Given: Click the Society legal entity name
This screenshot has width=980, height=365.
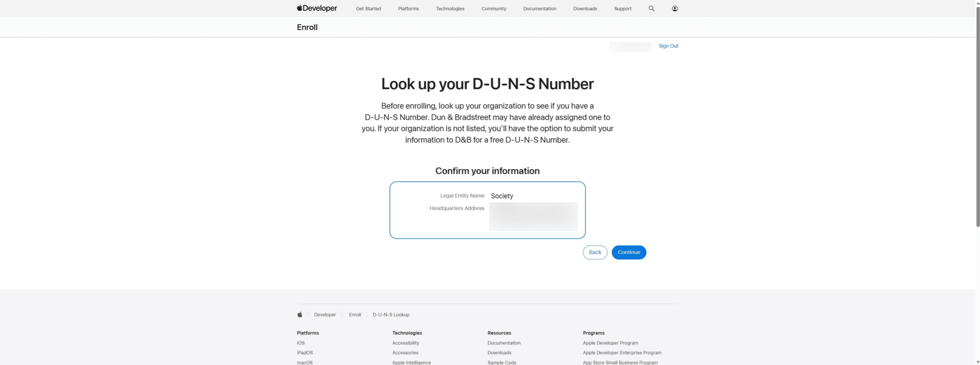Looking at the screenshot, I should coord(502,196).
